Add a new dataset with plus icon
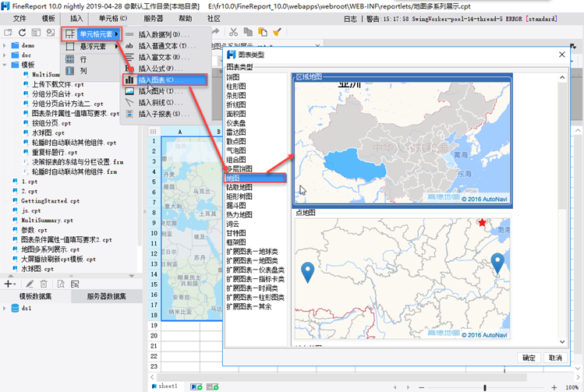The height and width of the screenshot is (392, 584). point(9,284)
